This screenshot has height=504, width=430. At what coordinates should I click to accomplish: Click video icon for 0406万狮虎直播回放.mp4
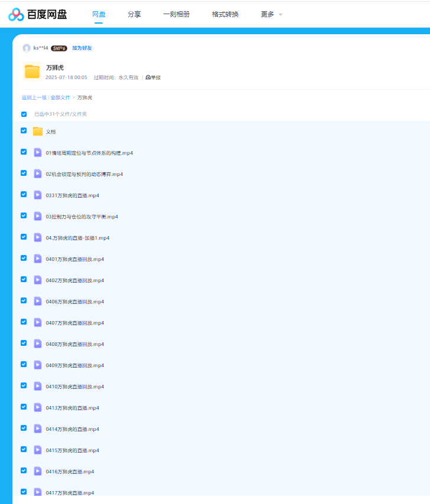pos(38,301)
